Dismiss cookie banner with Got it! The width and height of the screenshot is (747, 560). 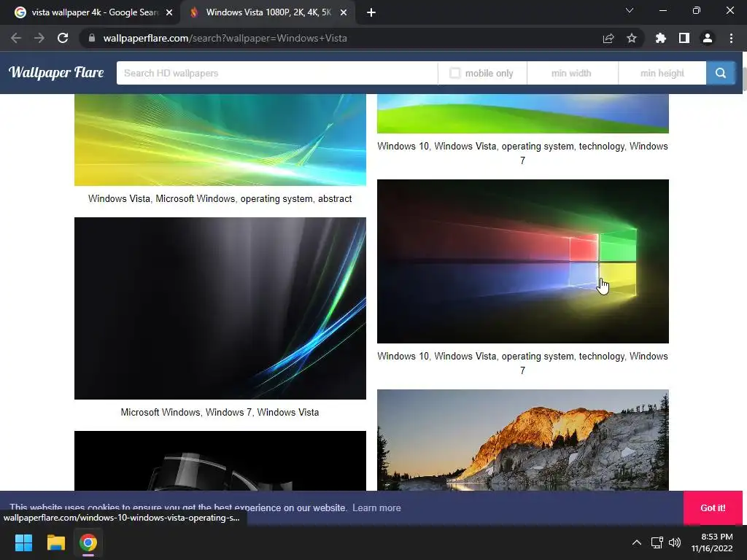tap(713, 507)
